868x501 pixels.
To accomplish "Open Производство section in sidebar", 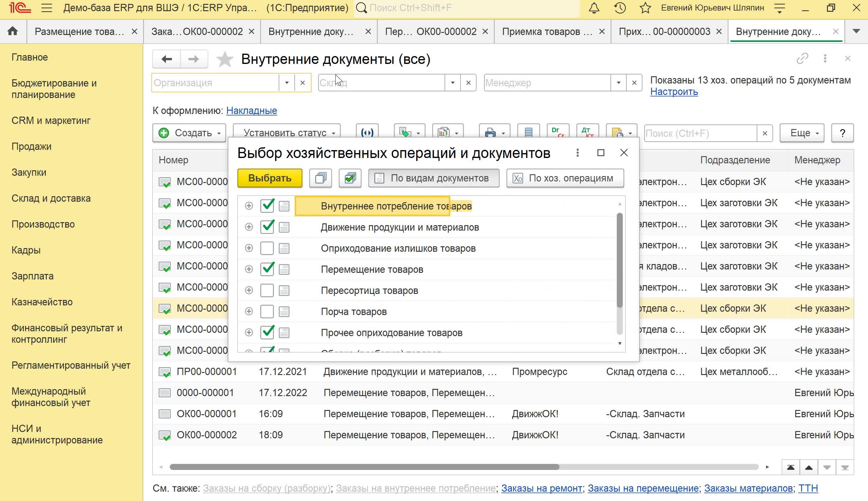I will (x=43, y=224).
